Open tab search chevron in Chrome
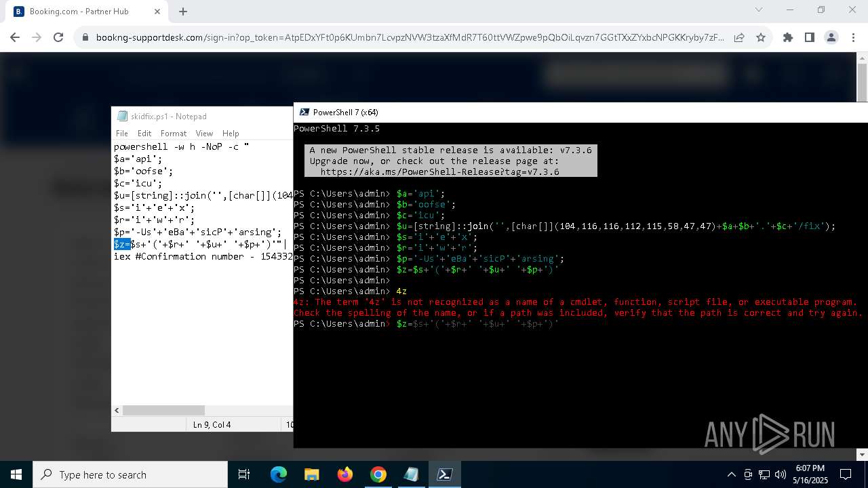The height and width of the screenshot is (488, 868). [x=759, y=9]
